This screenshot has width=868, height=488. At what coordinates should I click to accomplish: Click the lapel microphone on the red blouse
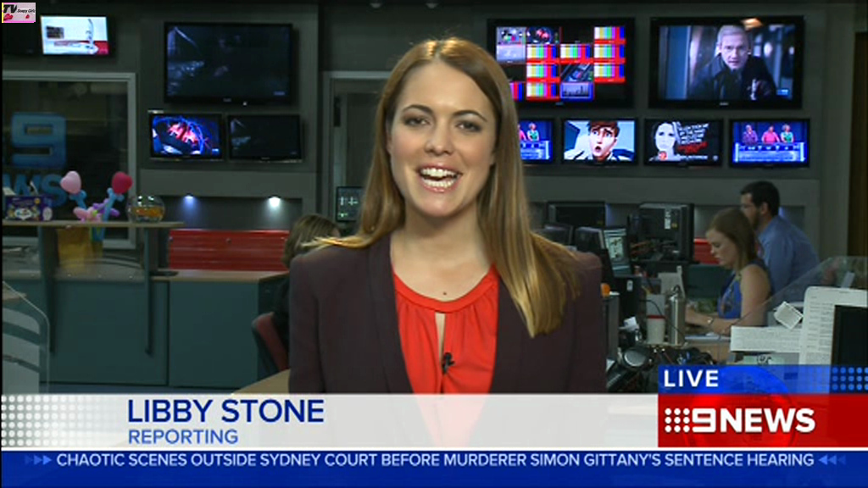pyautogui.click(x=447, y=362)
